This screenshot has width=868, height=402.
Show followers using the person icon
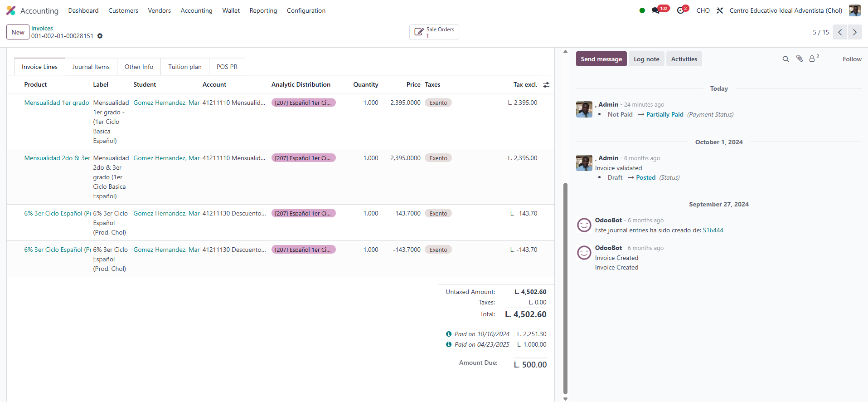(812, 59)
